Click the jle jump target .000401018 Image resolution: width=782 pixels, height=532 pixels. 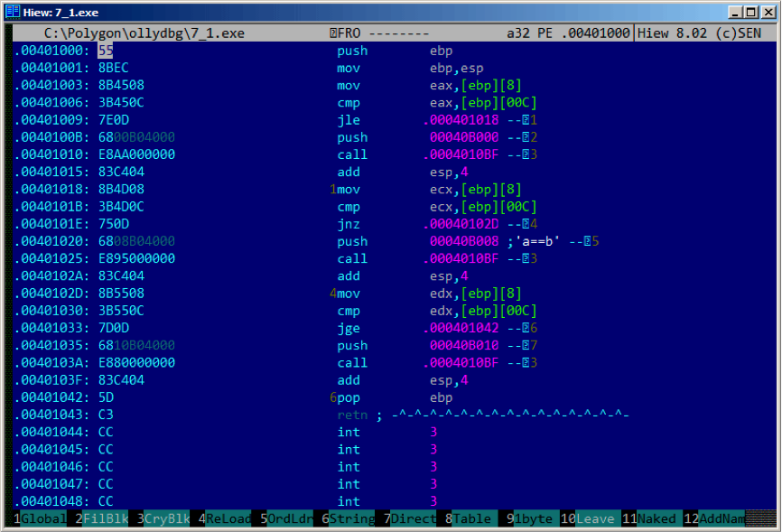tap(461, 120)
